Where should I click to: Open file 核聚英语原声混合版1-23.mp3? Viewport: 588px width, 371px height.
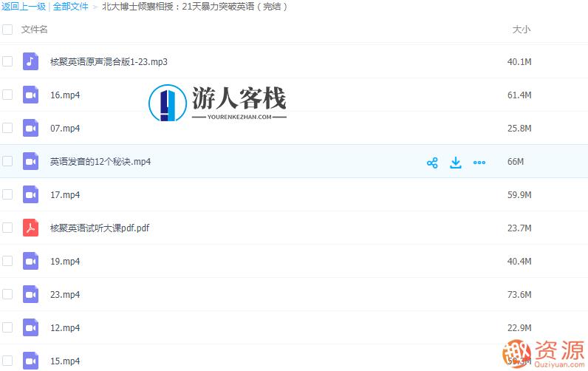pyautogui.click(x=109, y=61)
